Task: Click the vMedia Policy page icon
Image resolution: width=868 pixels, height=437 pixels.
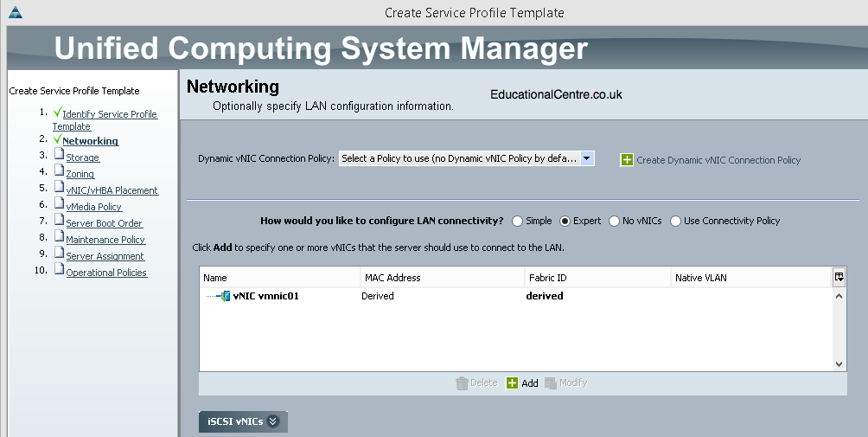Action: 60,202
